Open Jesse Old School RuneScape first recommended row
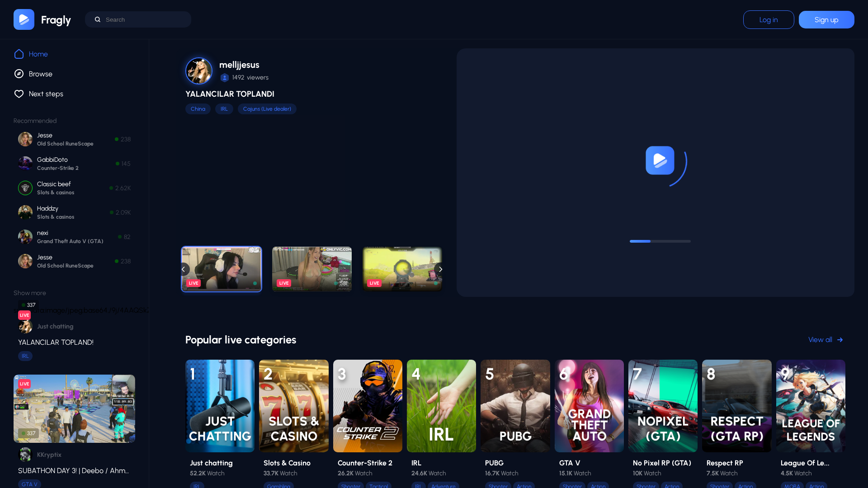This screenshot has width=868, height=488. pos(75,139)
